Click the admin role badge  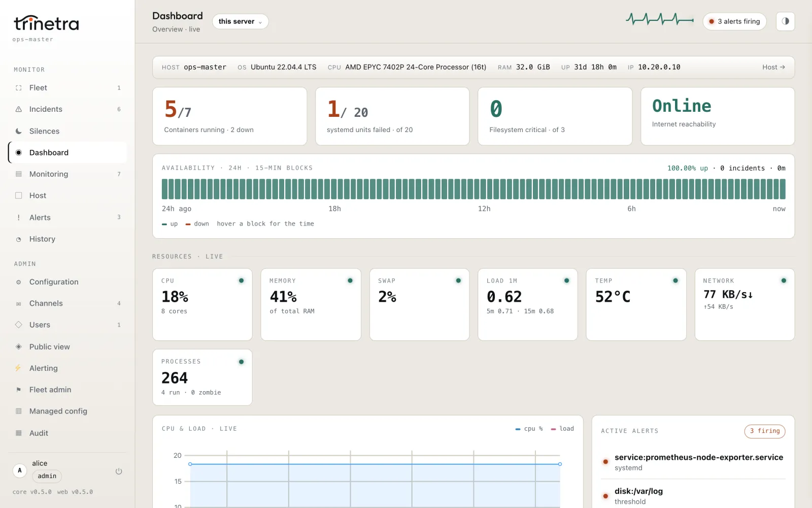pos(47,476)
